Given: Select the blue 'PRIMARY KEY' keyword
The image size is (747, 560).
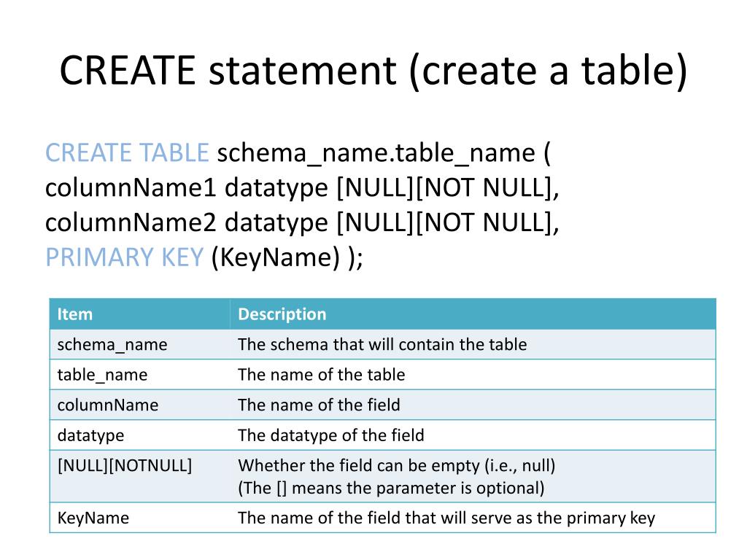Looking at the screenshot, I should pyautogui.click(x=125, y=257).
